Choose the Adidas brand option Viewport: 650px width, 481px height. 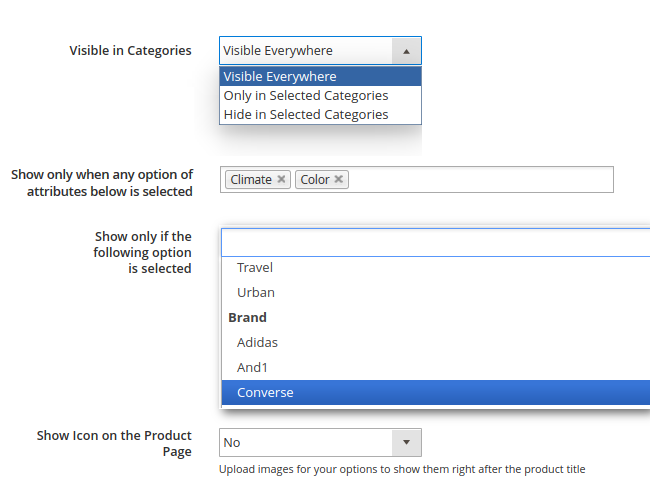[257, 343]
